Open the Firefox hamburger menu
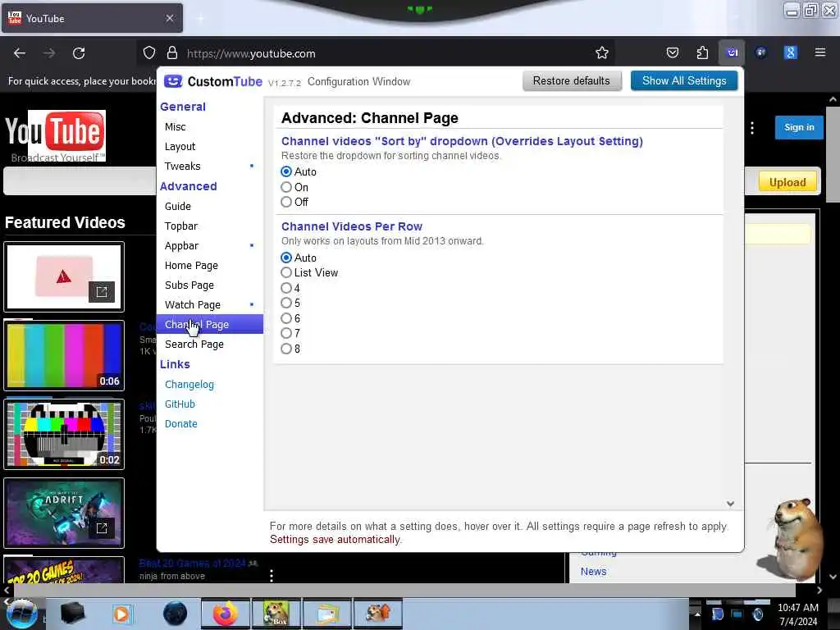 point(819,52)
